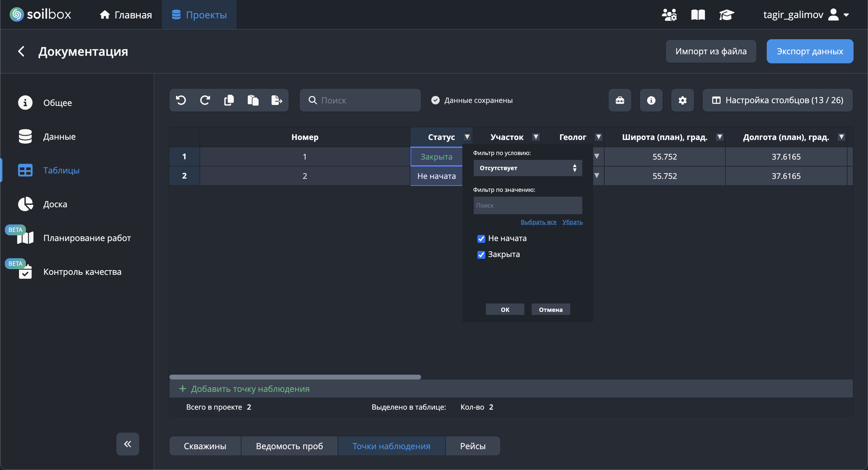Uncheck the 'Не начата' checkbox
The image size is (868, 470).
481,239
